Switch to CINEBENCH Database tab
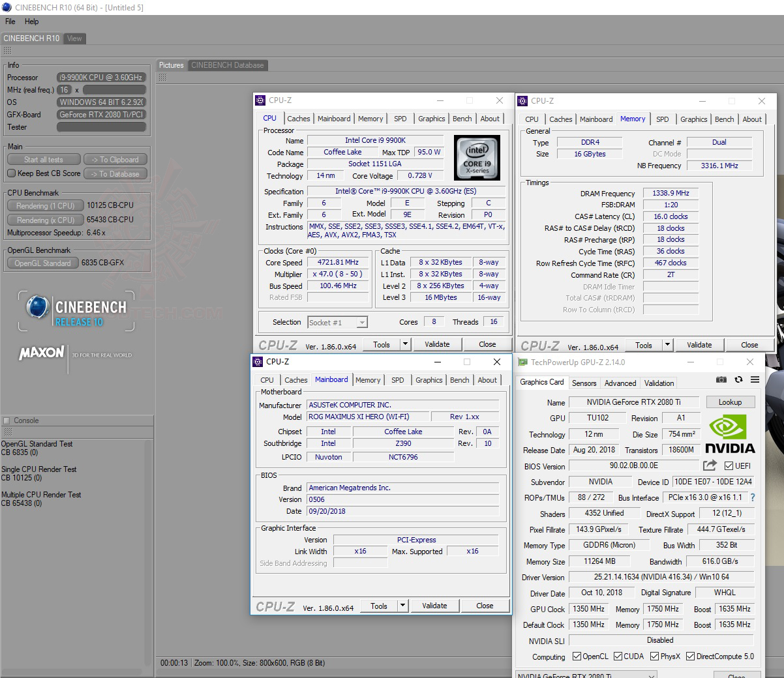This screenshot has width=784, height=678. point(228,65)
